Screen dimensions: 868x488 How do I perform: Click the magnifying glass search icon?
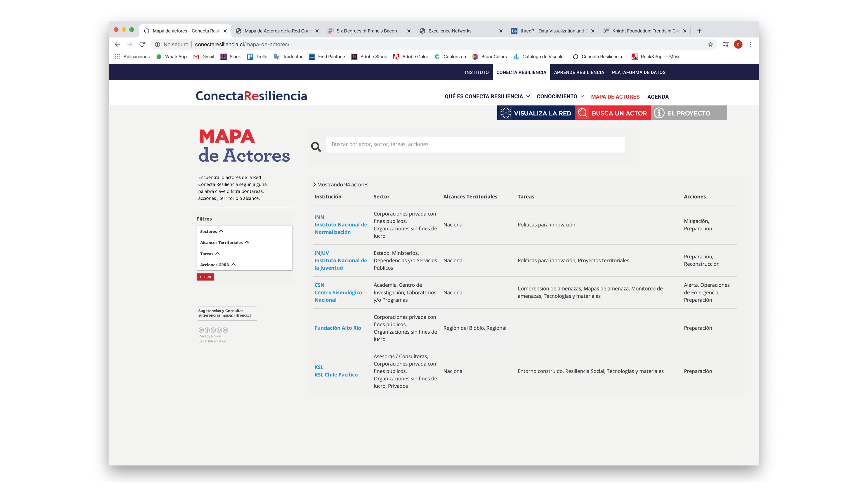click(316, 147)
